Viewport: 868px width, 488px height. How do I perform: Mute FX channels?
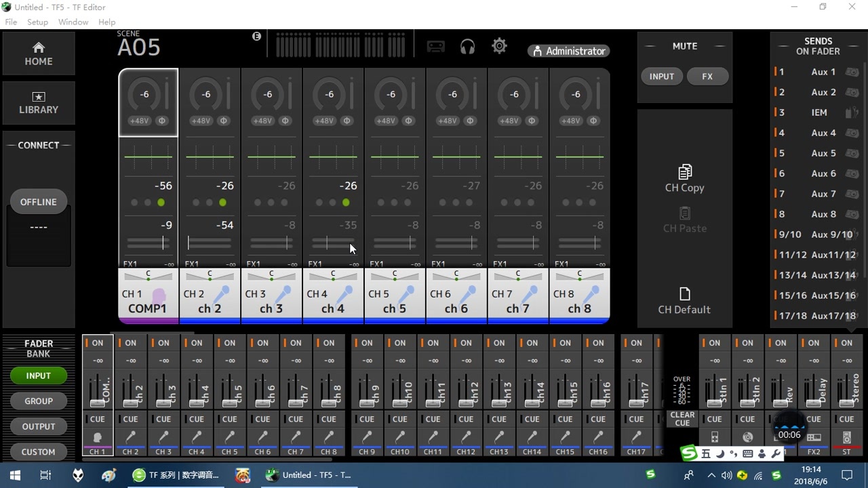pos(707,77)
